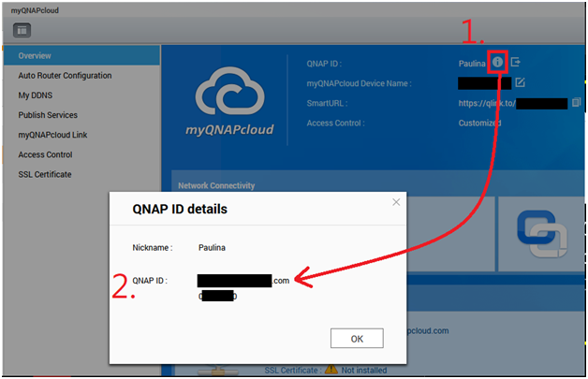Confirm the dialog with OK
This screenshot has height=379, width=588.
point(357,339)
